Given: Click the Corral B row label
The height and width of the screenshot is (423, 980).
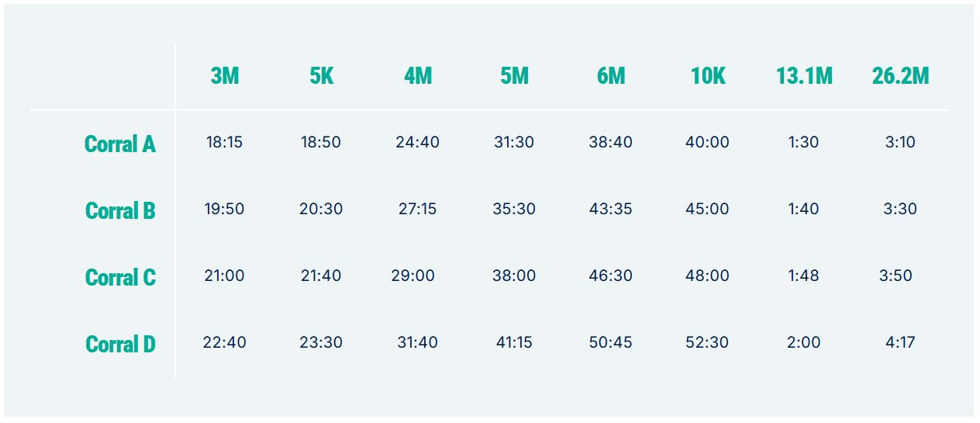Looking at the screenshot, I should (120, 210).
